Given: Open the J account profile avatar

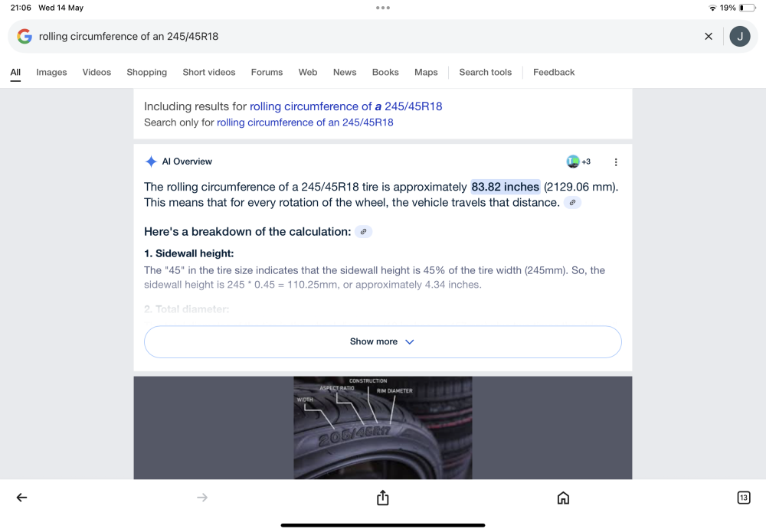Looking at the screenshot, I should pos(740,36).
